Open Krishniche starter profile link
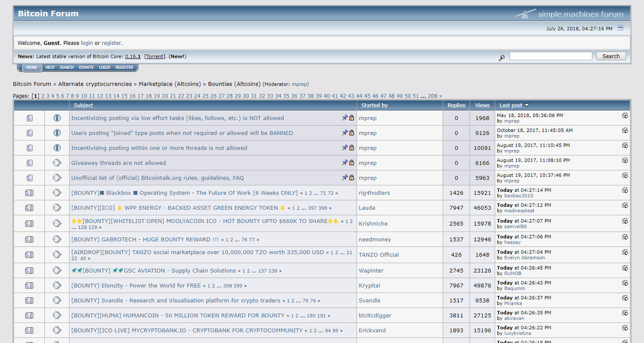The image size is (644, 343). pos(374,224)
